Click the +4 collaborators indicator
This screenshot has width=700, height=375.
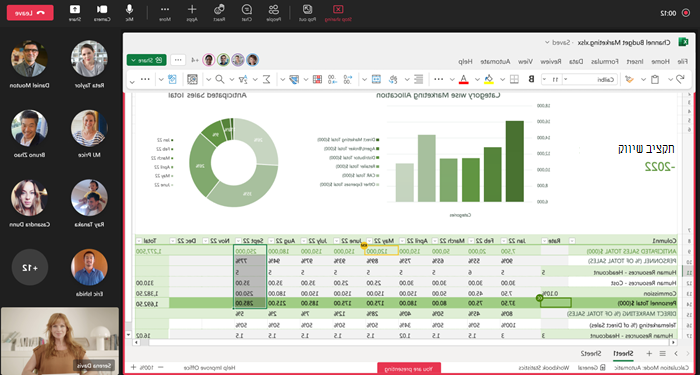(x=195, y=60)
